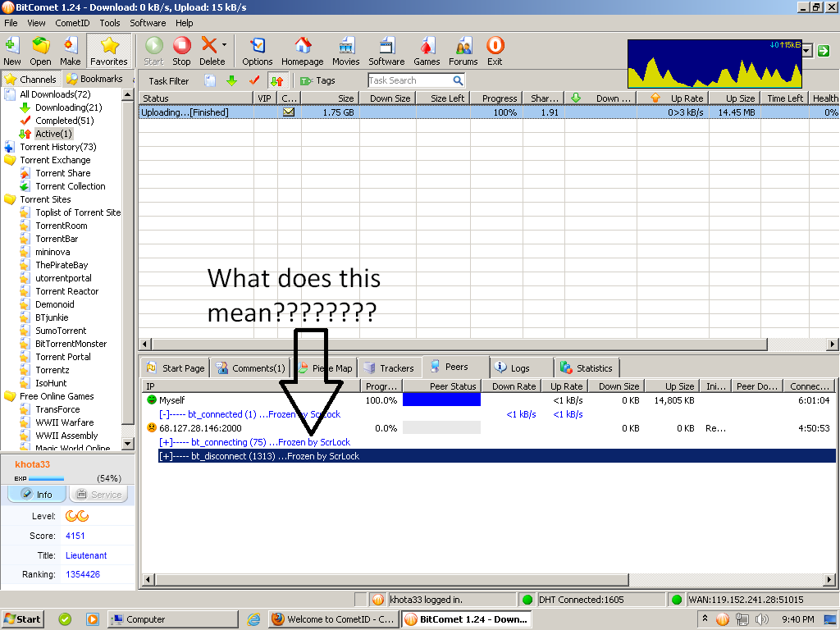Collapse the bt_connected (1) peer group
This screenshot has height=630, width=840.
(164, 414)
